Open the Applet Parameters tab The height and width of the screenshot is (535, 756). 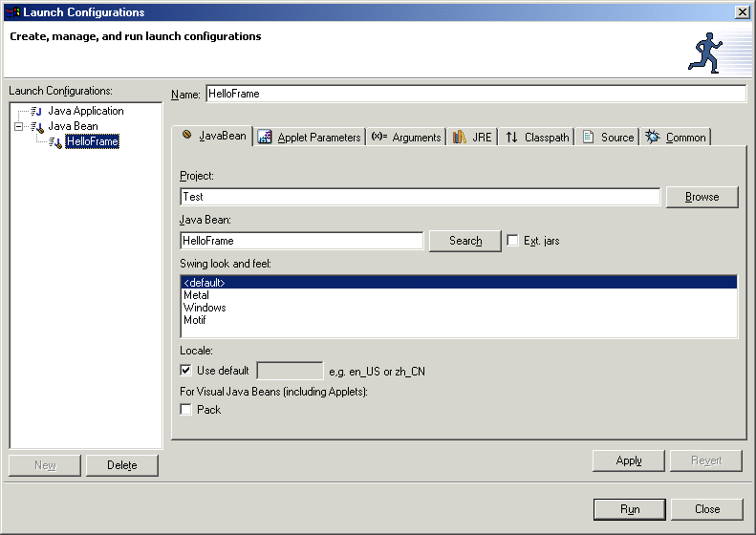click(x=309, y=138)
